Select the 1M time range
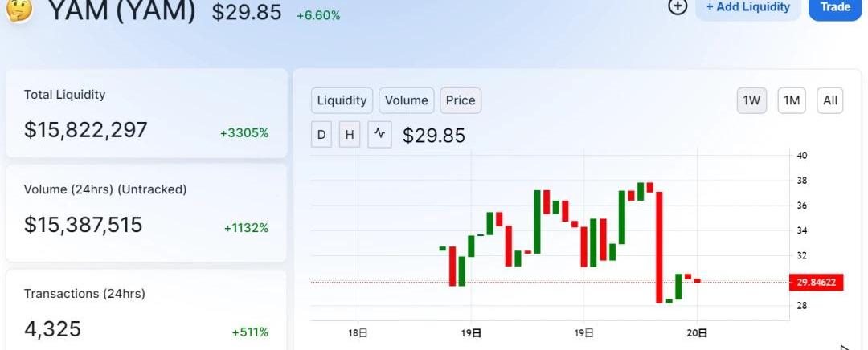This screenshot has width=868, height=350. click(x=792, y=100)
